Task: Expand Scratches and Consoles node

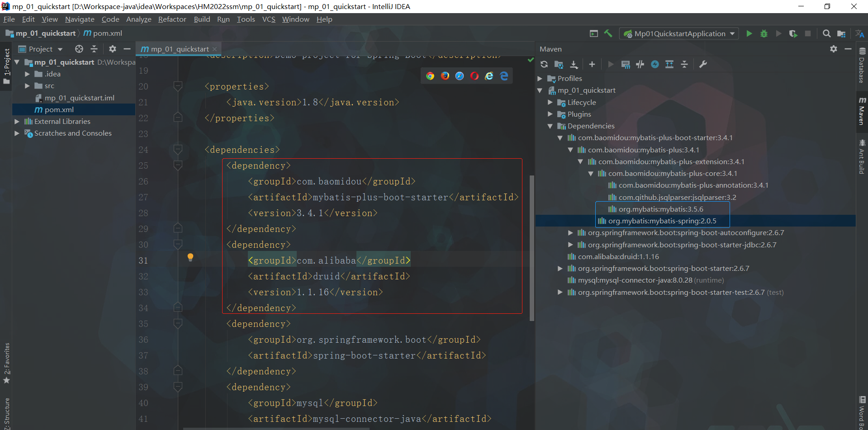Action: 17,133
